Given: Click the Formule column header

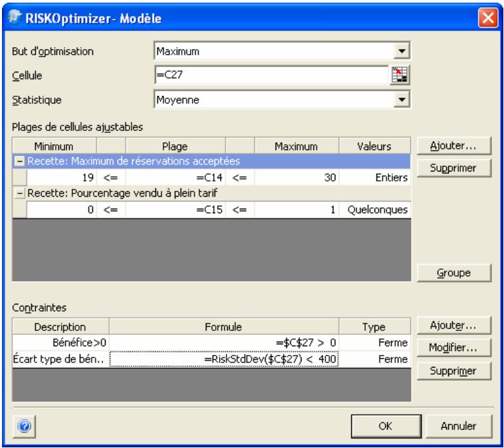Looking at the screenshot, I should point(224,326).
